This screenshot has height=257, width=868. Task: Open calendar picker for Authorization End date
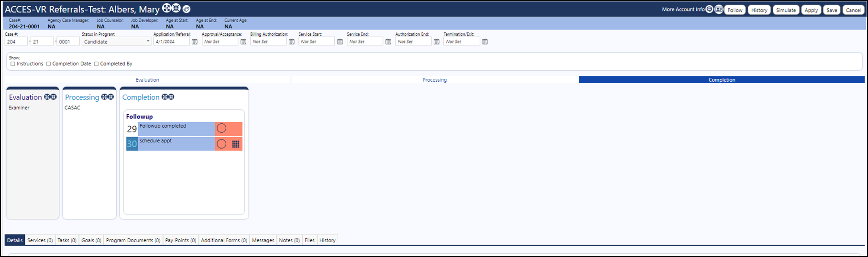[437, 42]
